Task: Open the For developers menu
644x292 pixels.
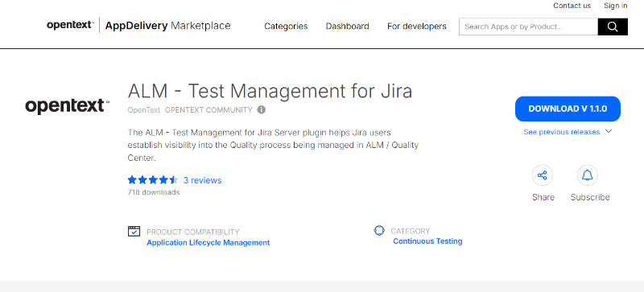Action: [417, 27]
